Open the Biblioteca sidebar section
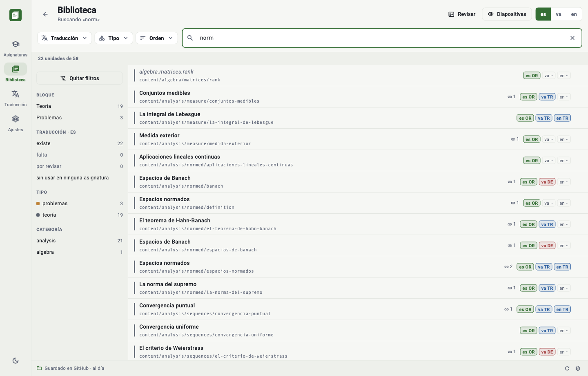The height and width of the screenshot is (376, 588). point(16,73)
